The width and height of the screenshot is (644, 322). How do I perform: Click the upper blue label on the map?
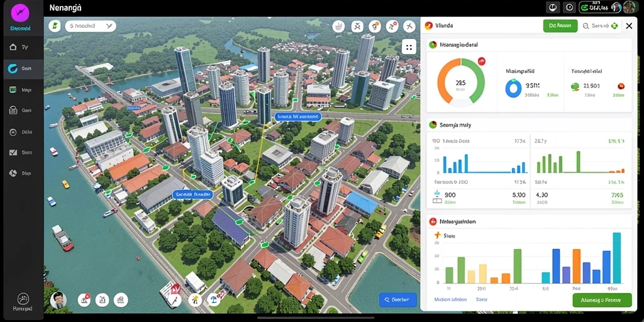(x=297, y=116)
